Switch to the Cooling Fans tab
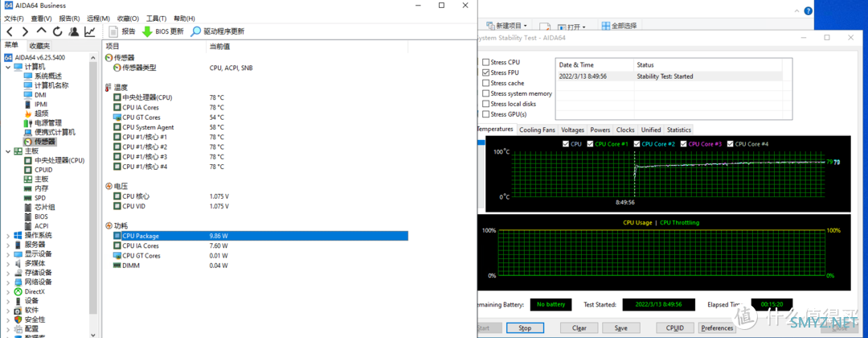 coord(537,130)
